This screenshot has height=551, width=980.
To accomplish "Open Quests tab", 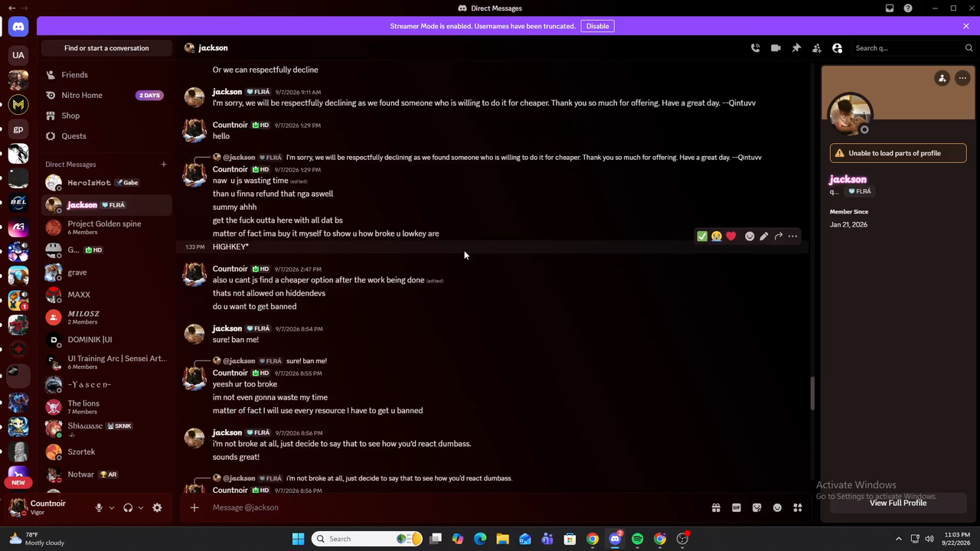I will [106, 136].
